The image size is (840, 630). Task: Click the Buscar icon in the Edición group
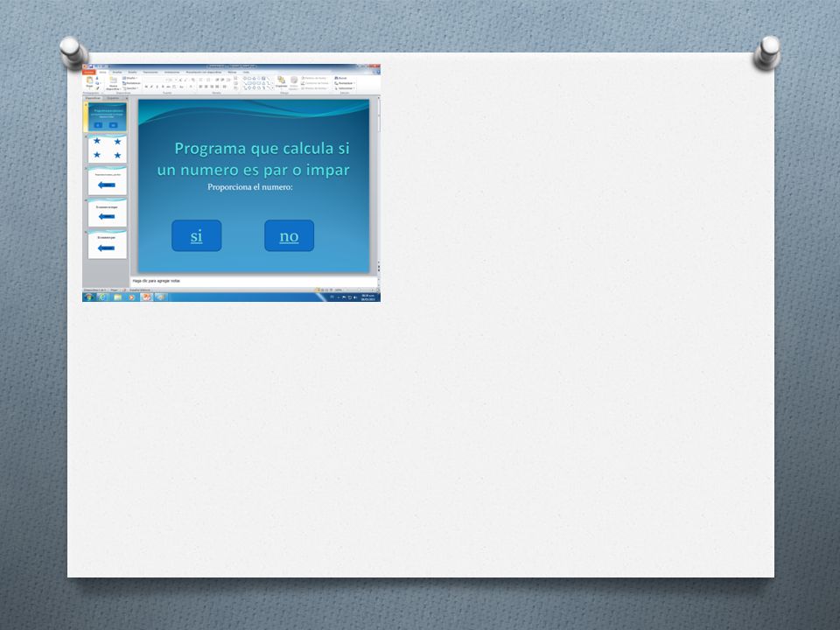340,78
